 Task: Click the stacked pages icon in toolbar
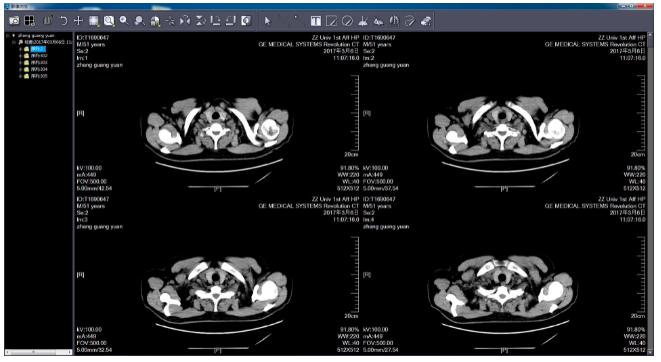48,20
